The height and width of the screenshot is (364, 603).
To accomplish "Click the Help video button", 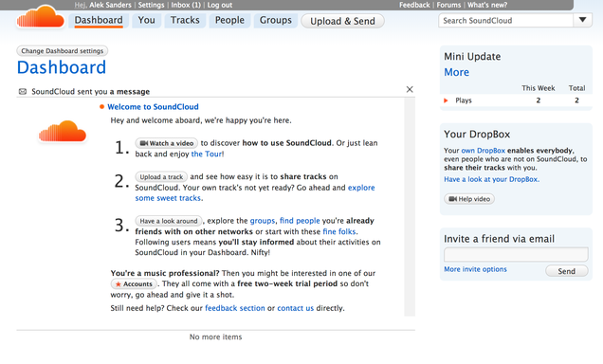I will coord(469,199).
